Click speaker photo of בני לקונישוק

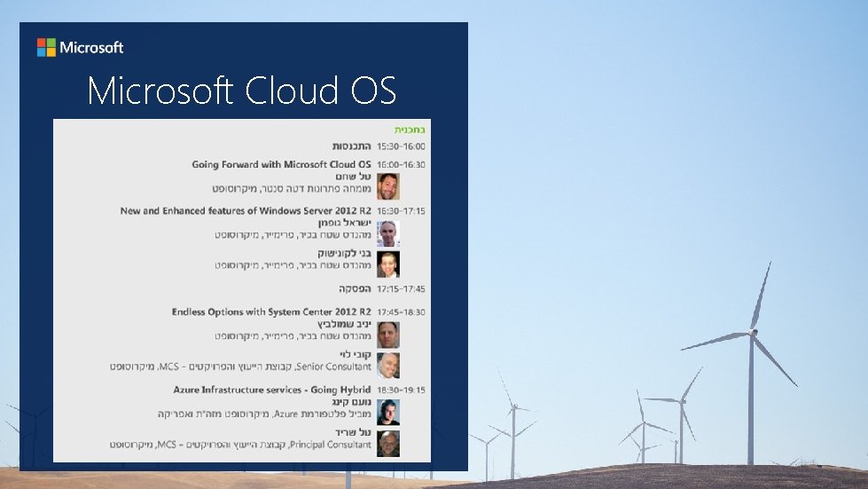coord(388,264)
